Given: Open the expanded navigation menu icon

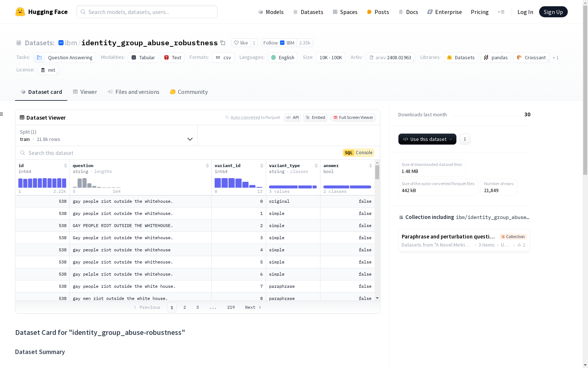Looking at the screenshot, I should tap(501, 12).
